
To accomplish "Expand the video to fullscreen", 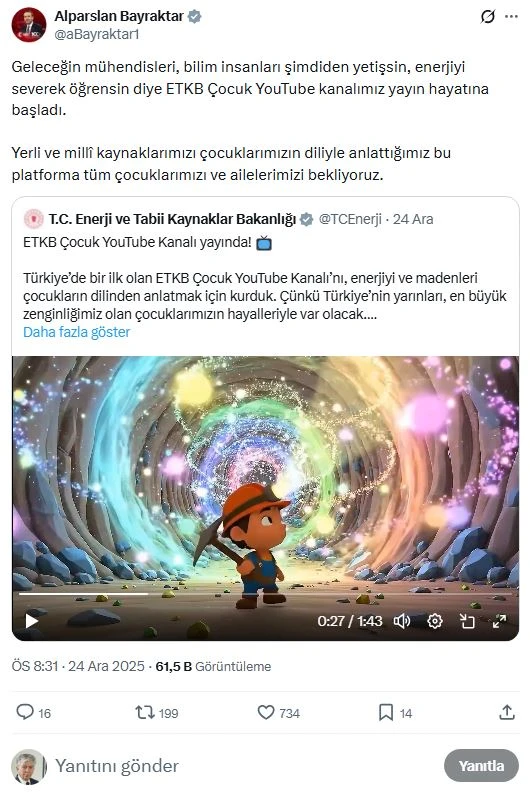I will (x=499, y=621).
